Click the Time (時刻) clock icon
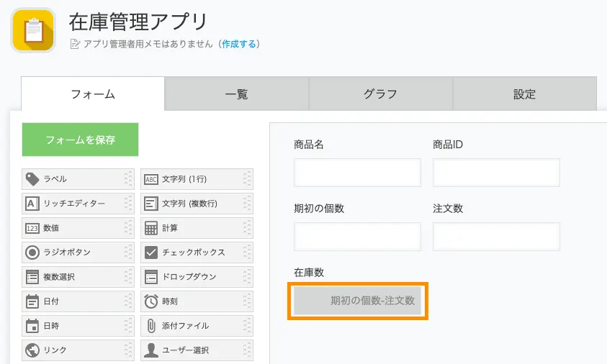This screenshot has width=607, height=364. [x=151, y=301]
